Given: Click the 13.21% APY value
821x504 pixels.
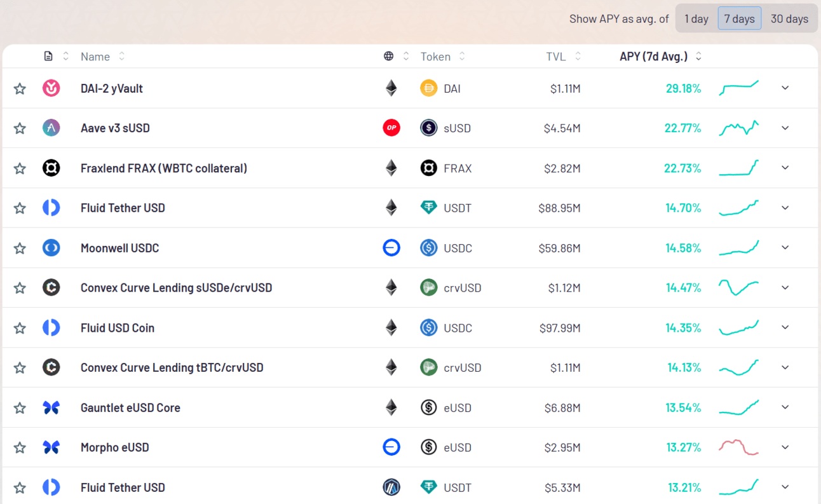Looking at the screenshot, I should point(684,487).
